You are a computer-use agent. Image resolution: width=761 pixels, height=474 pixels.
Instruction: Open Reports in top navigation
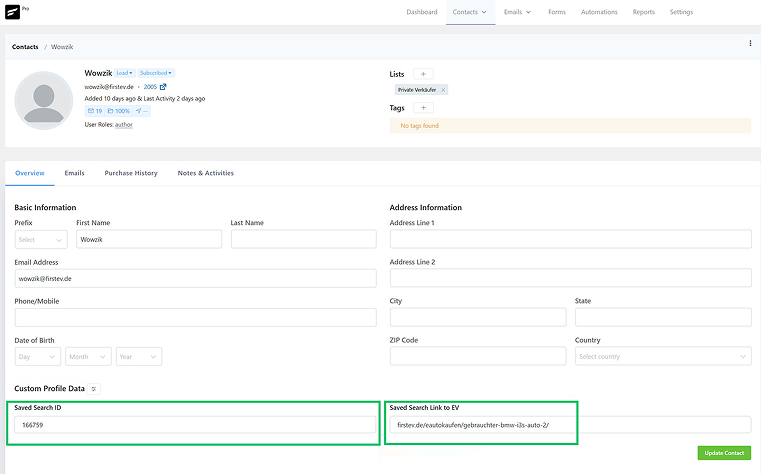click(x=644, y=12)
